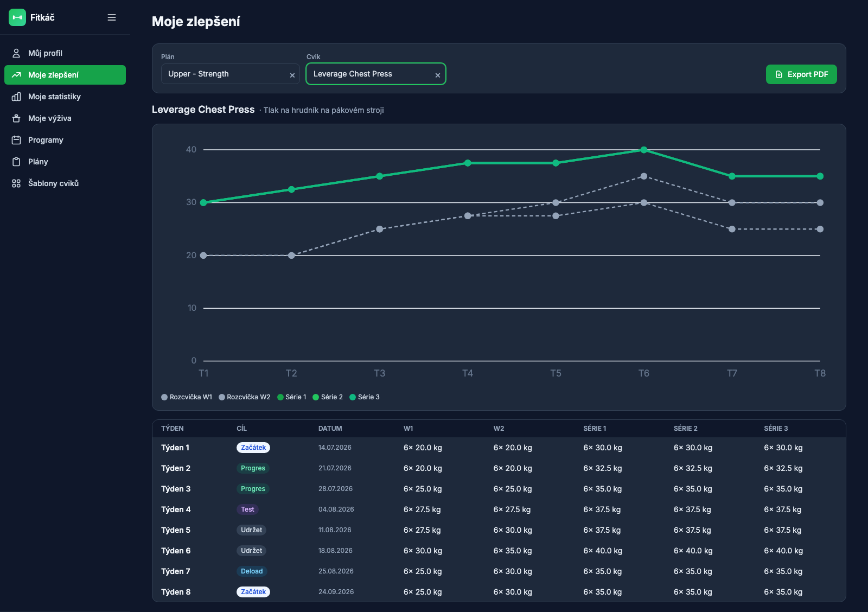Click the Můj profil user icon
This screenshot has width=868, height=612.
pos(16,53)
